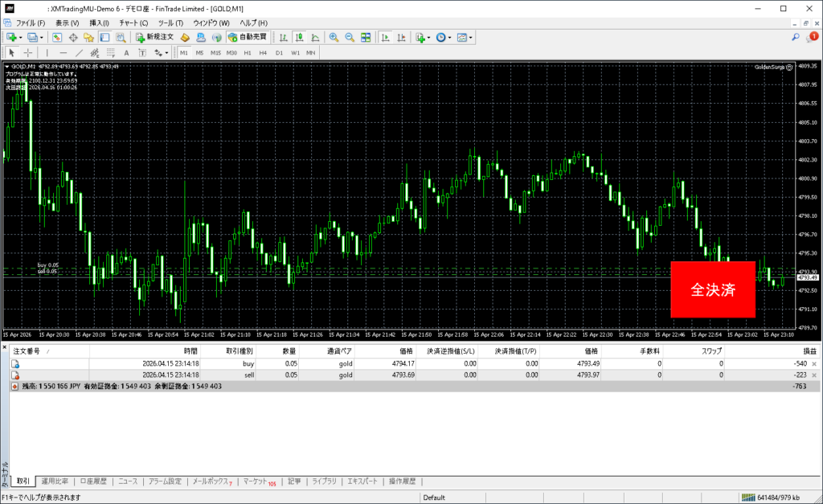
Task: Draw a vertical line tool
Action: (47, 53)
